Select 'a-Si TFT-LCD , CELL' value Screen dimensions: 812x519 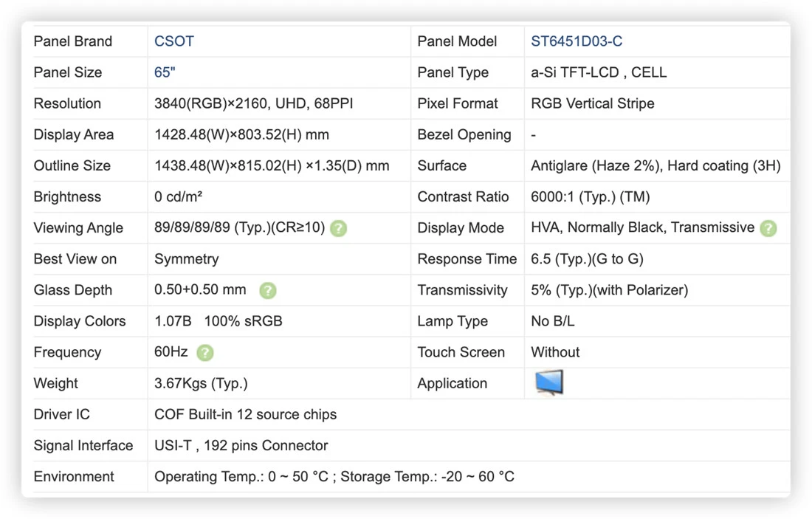pos(599,72)
